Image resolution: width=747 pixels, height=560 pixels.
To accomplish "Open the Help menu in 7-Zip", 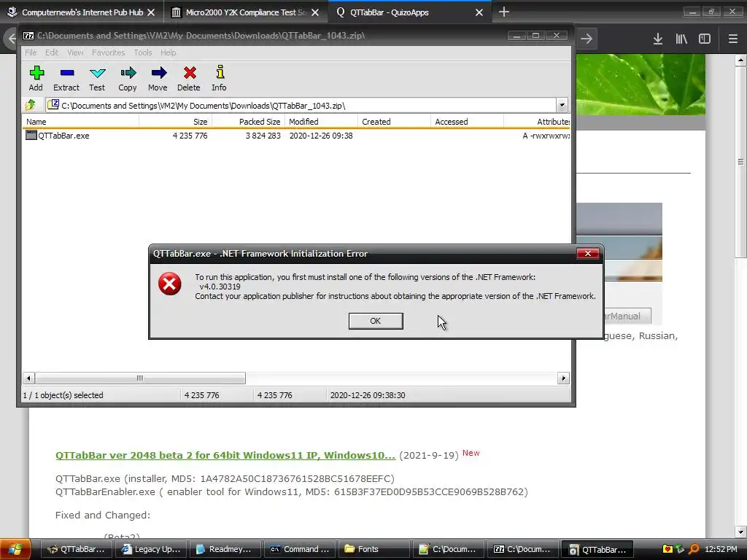I will pos(169,52).
